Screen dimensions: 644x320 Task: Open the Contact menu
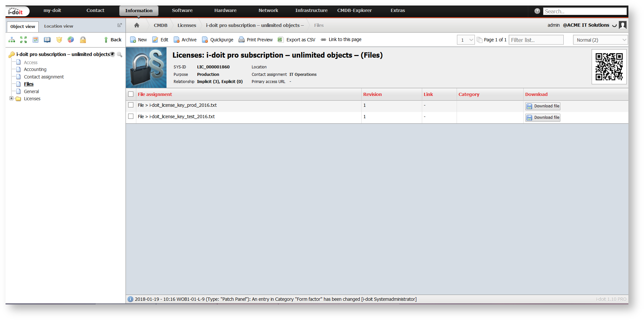(x=95, y=10)
